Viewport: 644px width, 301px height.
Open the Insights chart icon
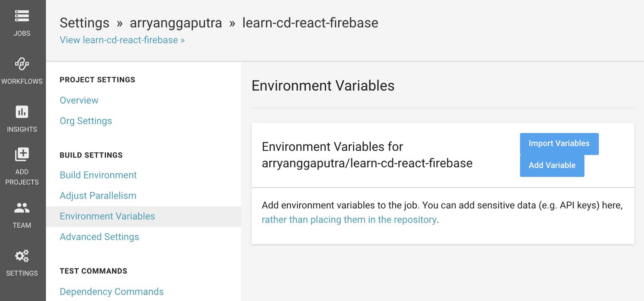[22, 112]
